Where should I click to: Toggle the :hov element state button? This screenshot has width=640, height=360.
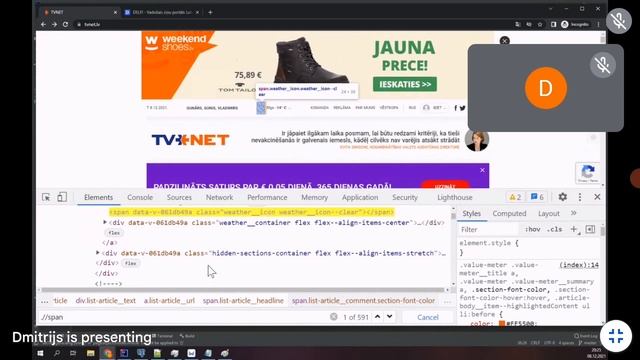(x=533, y=229)
